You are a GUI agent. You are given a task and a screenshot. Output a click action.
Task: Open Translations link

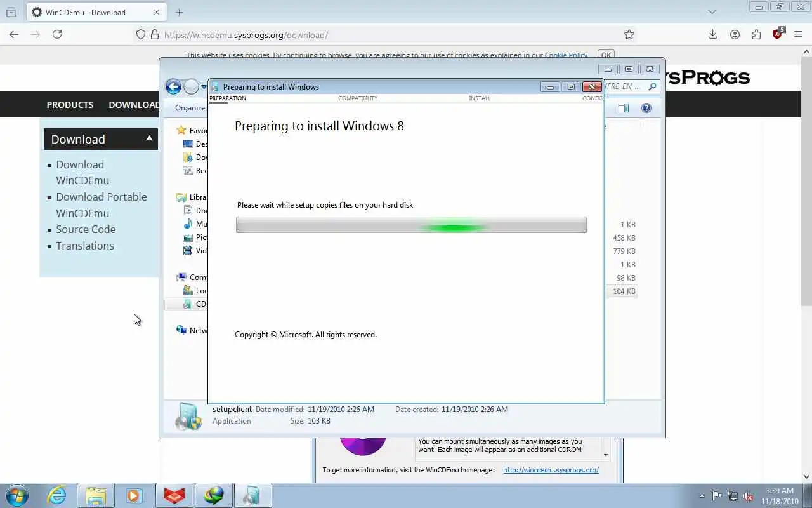tap(85, 246)
